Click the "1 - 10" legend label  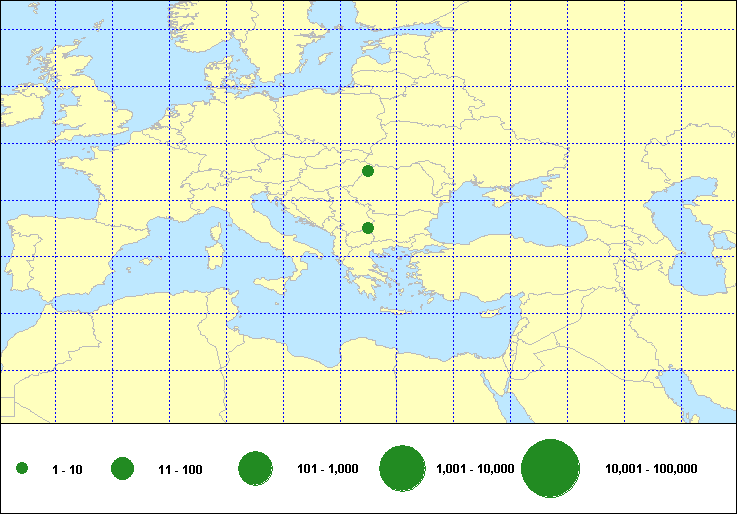pyautogui.click(x=68, y=469)
